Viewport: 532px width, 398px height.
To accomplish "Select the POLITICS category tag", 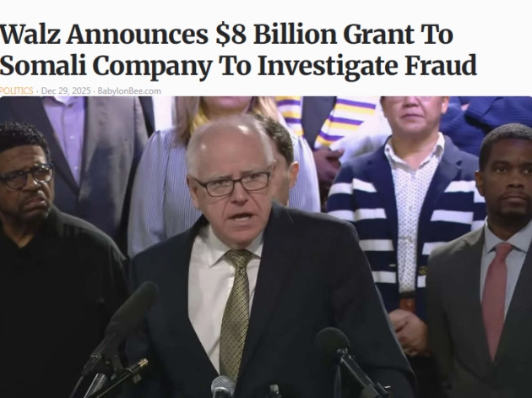I will tap(16, 91).
